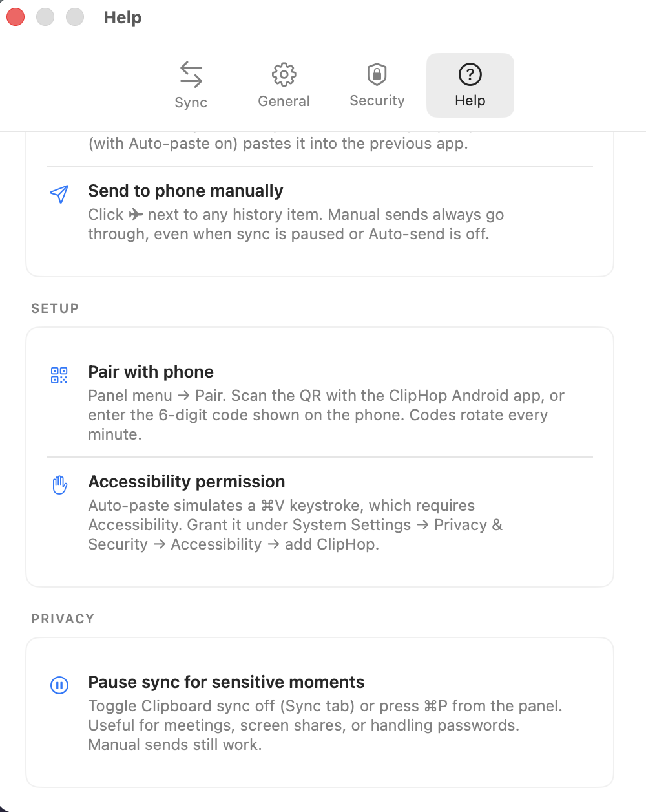Click the Pause sync for sensitive moments entry
Image resolution: width=646 pixels, height=812 pixels.
[226, 681]
